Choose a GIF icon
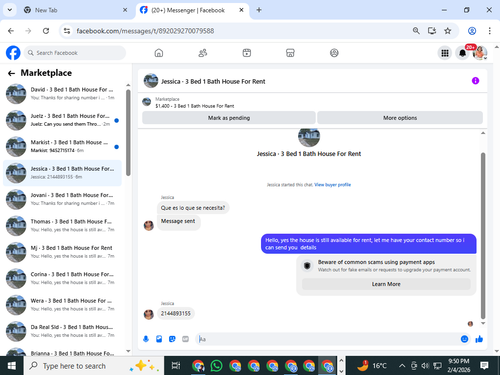Viewport: 500px width, 375px height. coord(185,339)
